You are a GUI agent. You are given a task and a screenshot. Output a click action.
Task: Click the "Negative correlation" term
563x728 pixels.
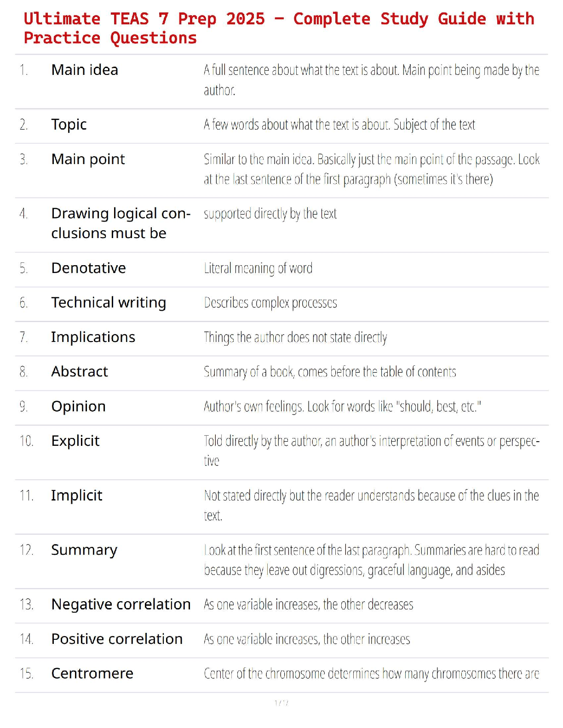121,604
